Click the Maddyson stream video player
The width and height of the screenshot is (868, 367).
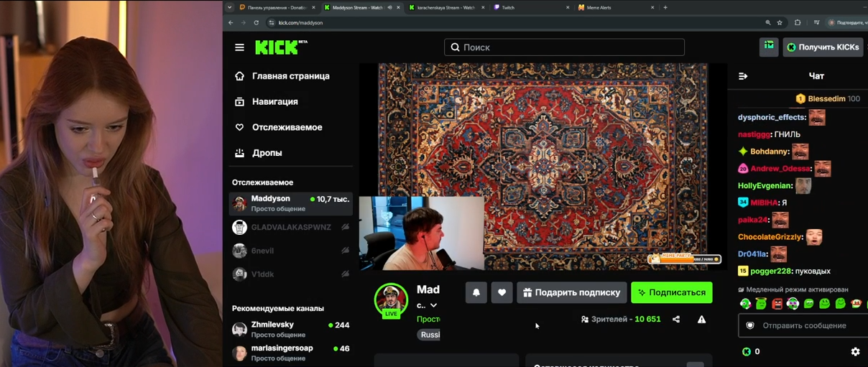click(x=542, y=167)
